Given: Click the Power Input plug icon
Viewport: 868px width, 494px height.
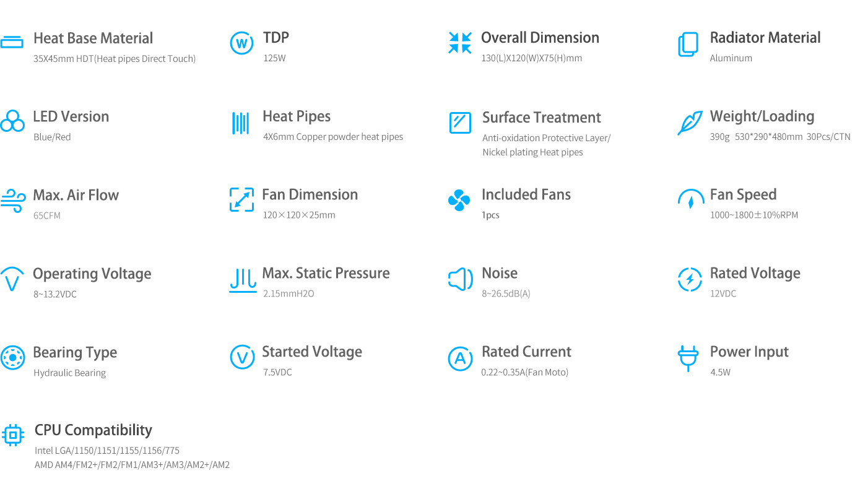Looking at the screenshot, I should [x=688, y=358].
